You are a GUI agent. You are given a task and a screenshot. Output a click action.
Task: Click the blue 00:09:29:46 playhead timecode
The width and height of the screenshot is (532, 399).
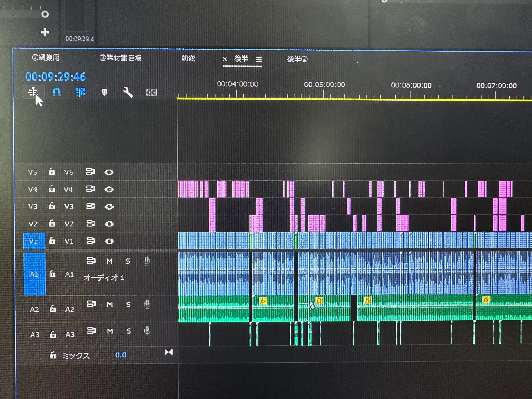point(56,77)
